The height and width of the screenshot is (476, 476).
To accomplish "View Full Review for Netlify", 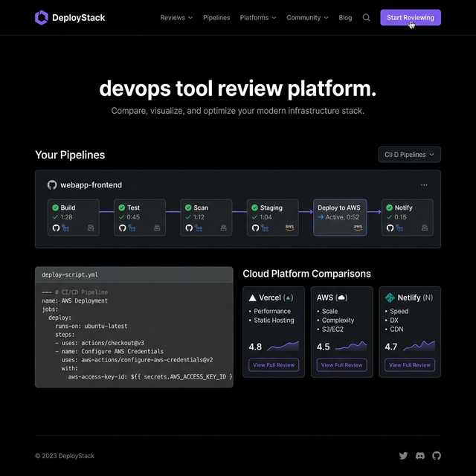I will click(410, 365).
